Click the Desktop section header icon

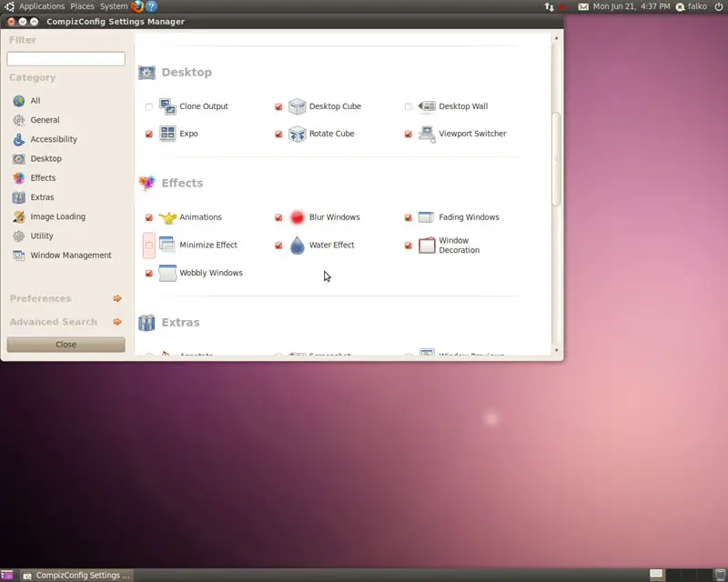click(x=147, y=73)
